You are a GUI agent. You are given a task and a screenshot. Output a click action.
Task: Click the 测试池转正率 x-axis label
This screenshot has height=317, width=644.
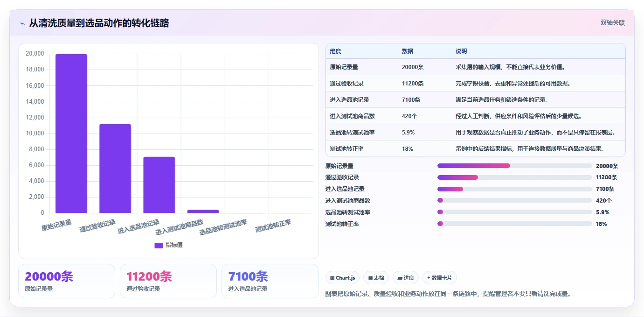pos(273,226)
